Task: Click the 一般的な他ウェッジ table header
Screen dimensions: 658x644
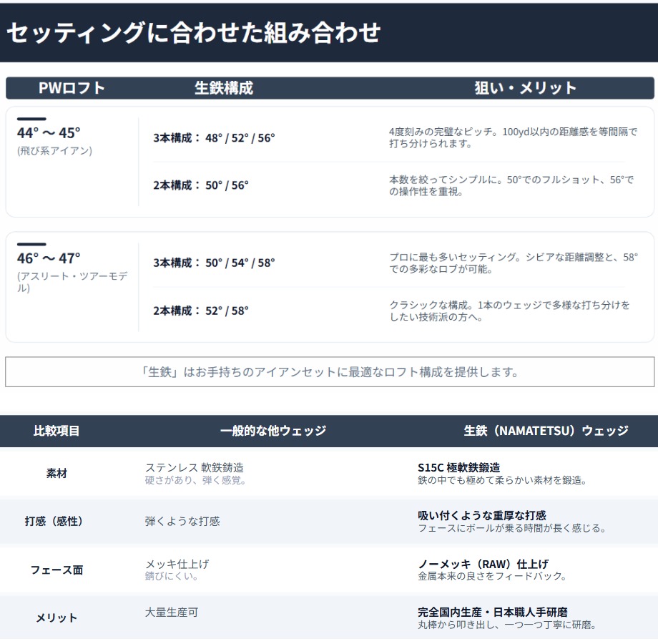Action: coord(272,431)
